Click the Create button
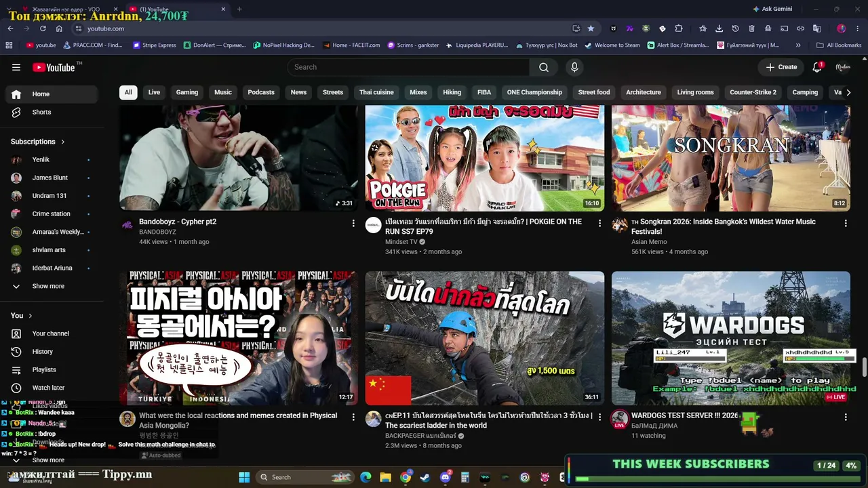Viewport: 868px width, 488px height. click(x=781, y=67)
